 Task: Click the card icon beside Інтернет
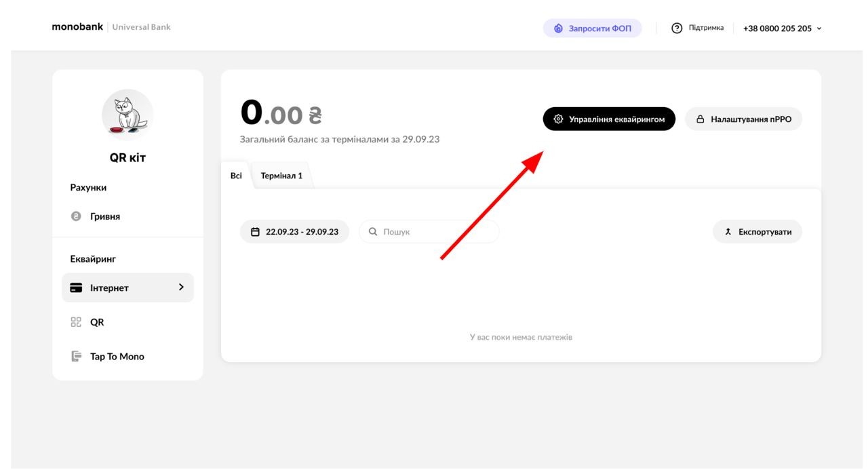coord(77,288)
